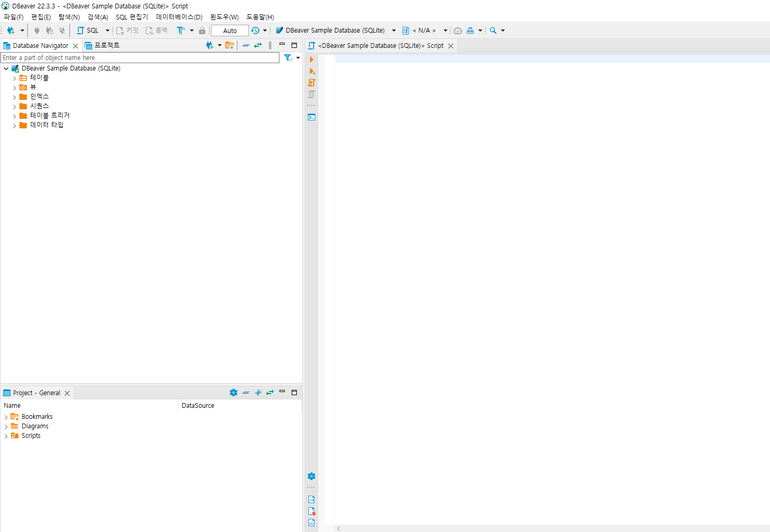Click the Auto commit mode field
This screenshot has height=532, width=770.
point(230,31)
